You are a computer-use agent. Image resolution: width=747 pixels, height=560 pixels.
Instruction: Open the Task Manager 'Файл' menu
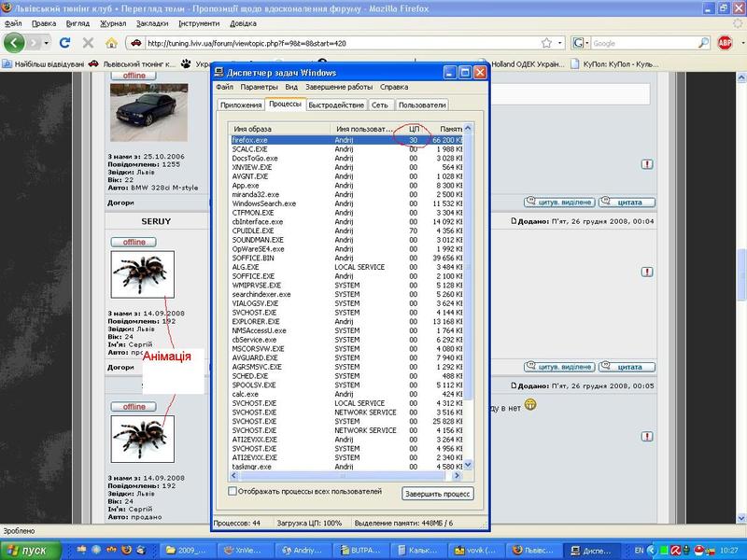(224, 87)
